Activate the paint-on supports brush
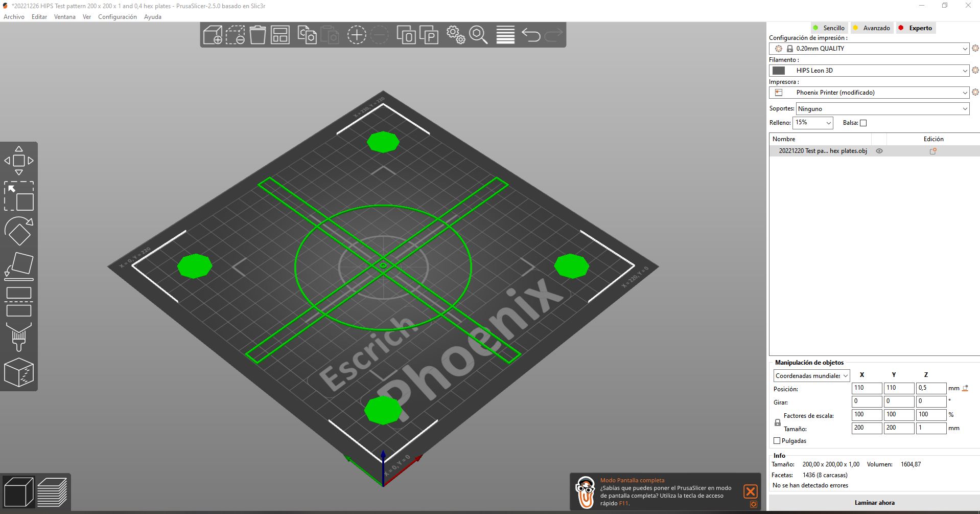This screenshot has height=514, width=980. (x=19, y=338)
